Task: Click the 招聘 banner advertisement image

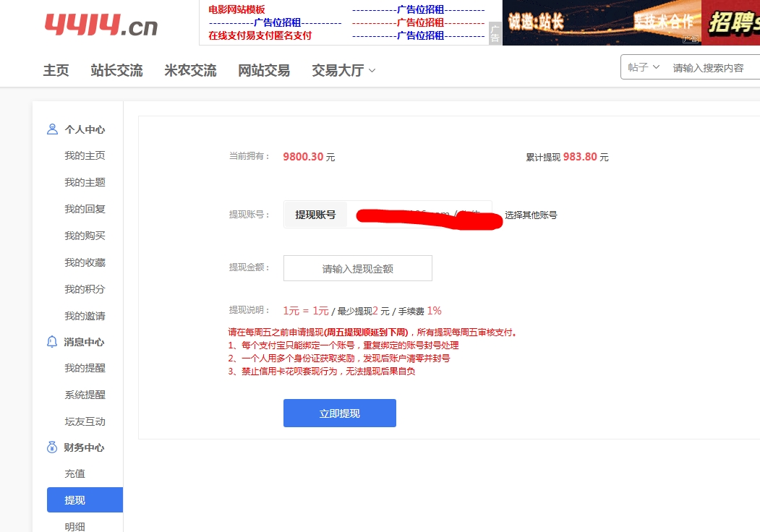Action: click(x=730, y=23)
